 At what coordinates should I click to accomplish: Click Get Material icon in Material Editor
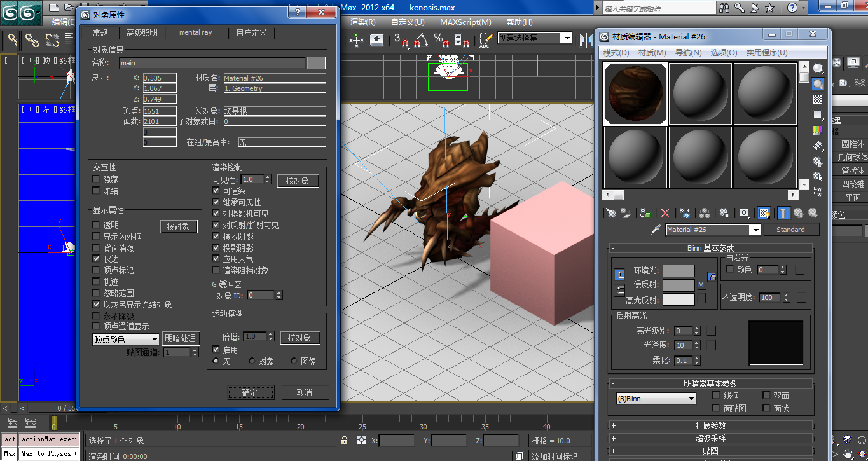[611, 213]
